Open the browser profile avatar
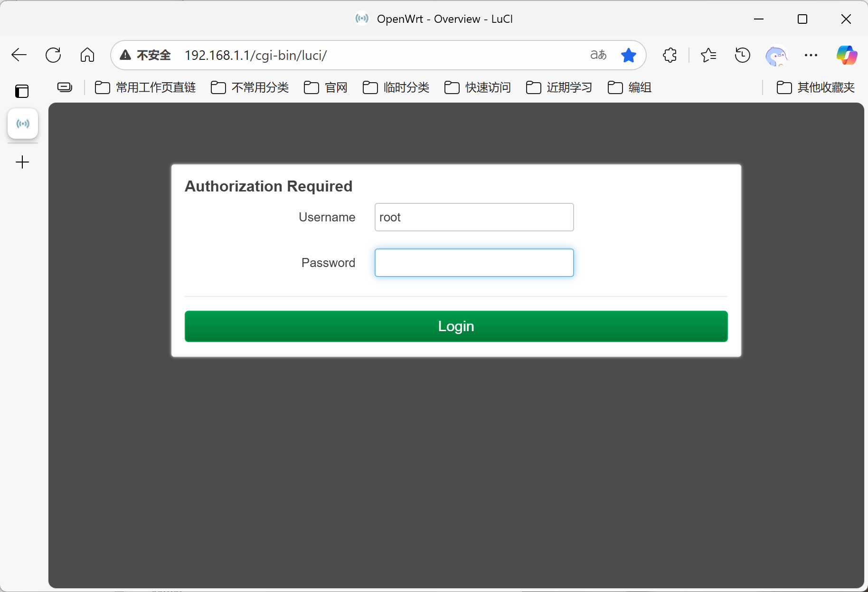Image resolution: width=868 pixels, height=592 pixels. [x=776, y=55]
